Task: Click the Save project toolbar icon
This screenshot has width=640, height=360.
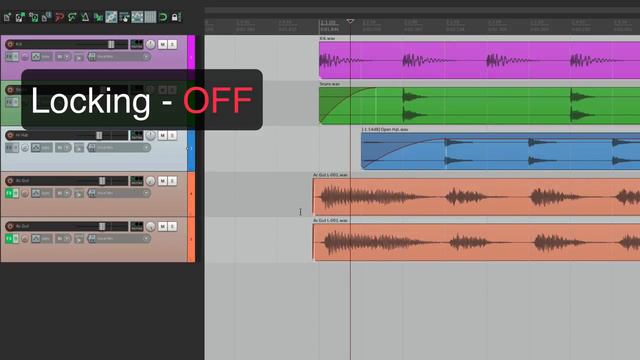Action: (x=33, y=17)
